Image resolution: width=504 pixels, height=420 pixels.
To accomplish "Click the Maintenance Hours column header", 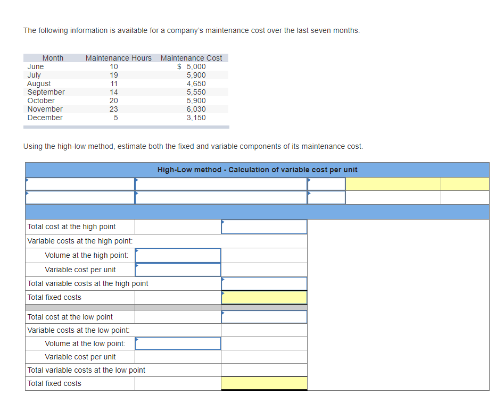I will click(118, 58).
